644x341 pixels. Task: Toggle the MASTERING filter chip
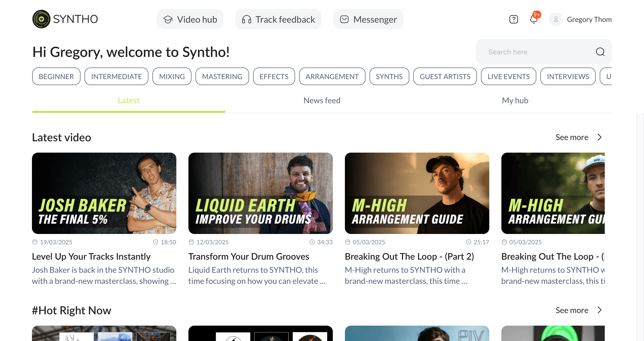222,77
